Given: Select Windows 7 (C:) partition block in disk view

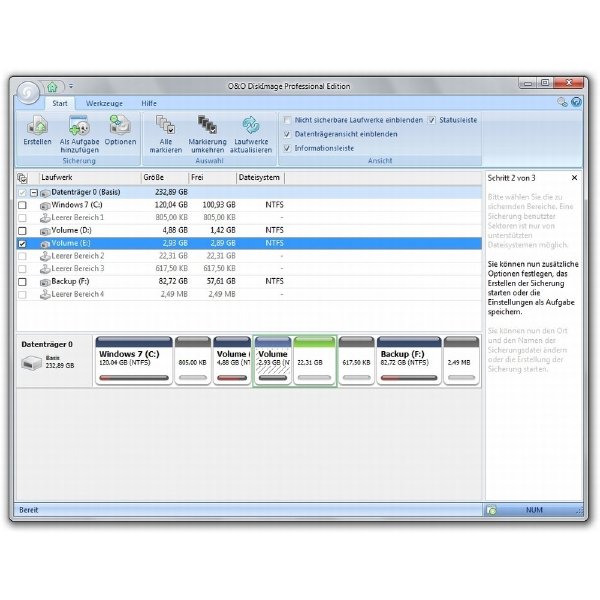Looking at the screenshot, I should 134,361.
